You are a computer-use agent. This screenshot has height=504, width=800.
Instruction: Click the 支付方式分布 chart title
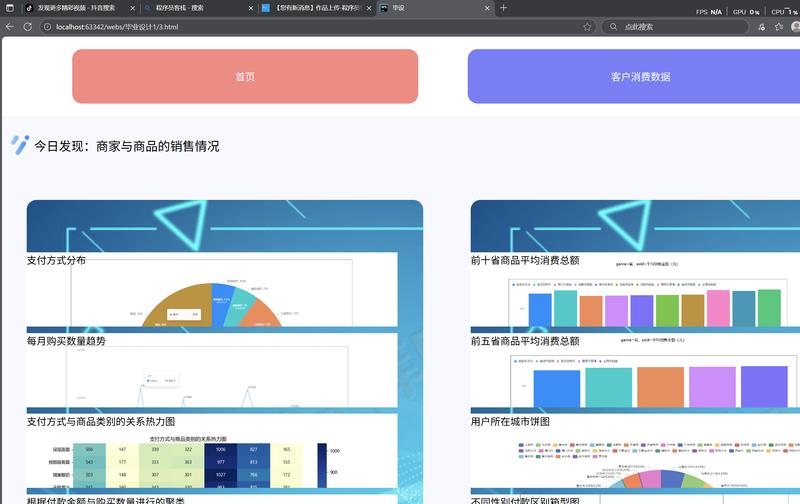[x=56, y=260]
